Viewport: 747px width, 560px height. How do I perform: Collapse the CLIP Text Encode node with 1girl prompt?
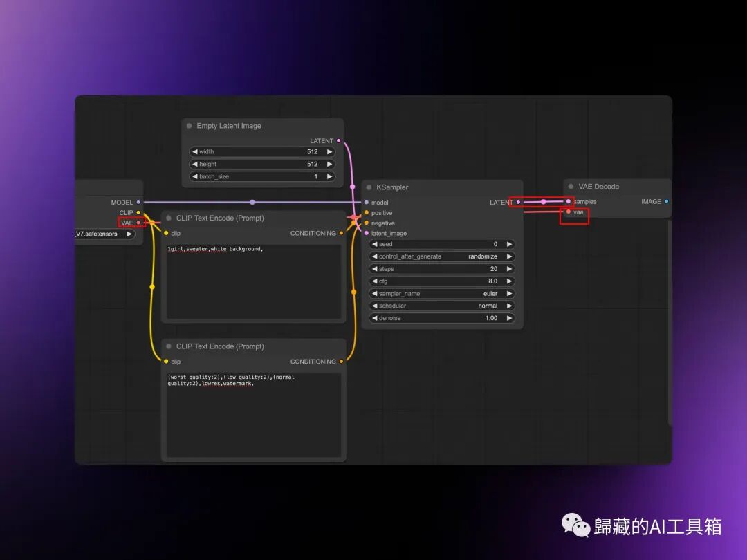[x=169, y=218]
